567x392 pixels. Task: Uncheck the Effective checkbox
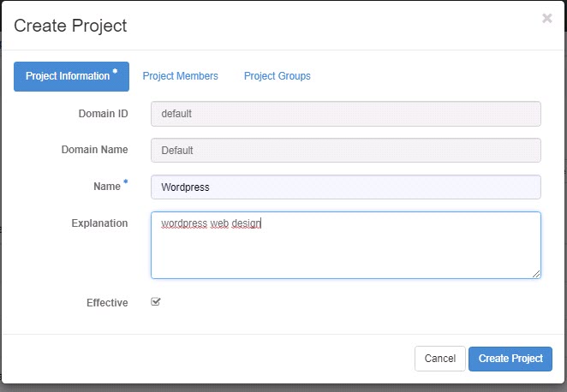point(156,301)
